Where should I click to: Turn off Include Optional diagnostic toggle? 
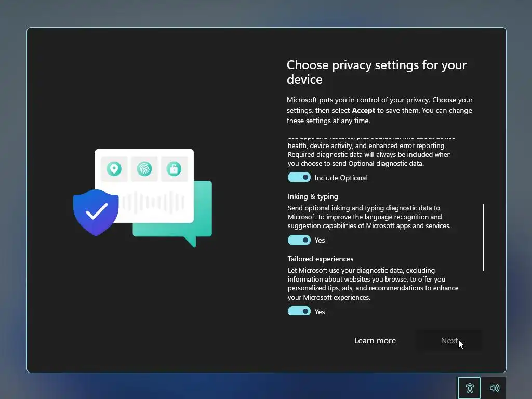[x=299, y=178]
